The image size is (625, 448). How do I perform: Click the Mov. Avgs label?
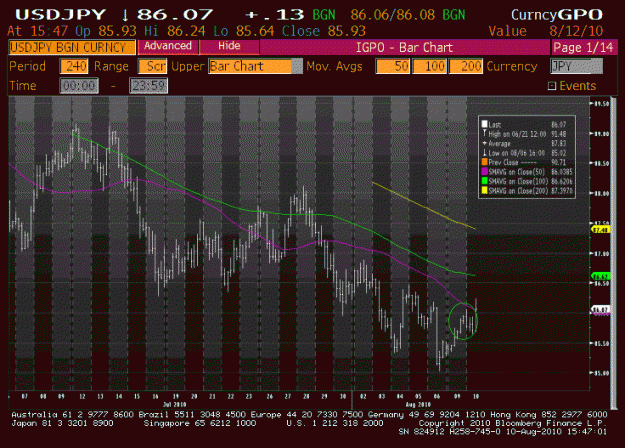(x=334, y=66)
